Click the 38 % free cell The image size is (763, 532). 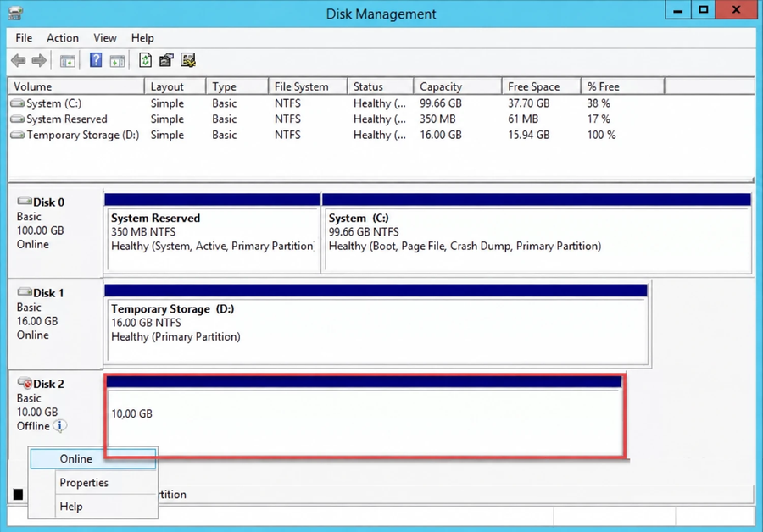click(x=599, y=103)
